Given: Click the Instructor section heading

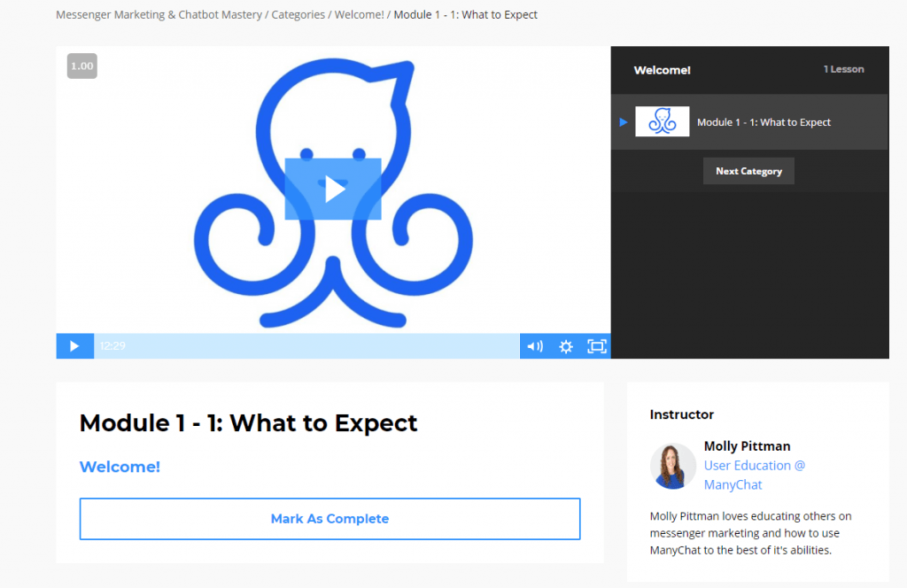Looking at the screenshot, I should [x=681, y=414].
